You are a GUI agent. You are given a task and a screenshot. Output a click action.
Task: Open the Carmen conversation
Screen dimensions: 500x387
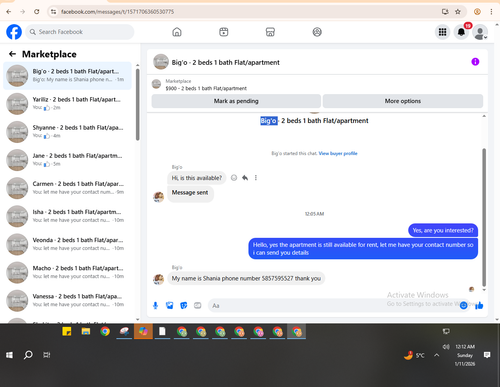click(67, 188)
